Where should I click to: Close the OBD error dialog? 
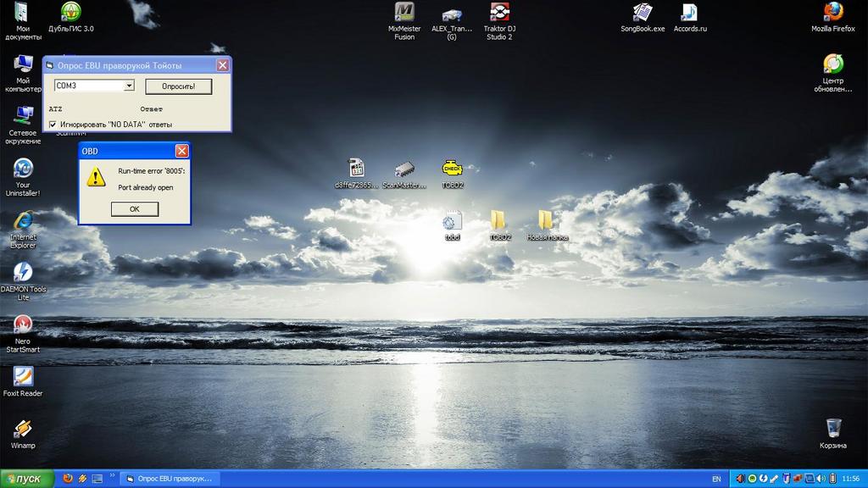pos(181,151)
